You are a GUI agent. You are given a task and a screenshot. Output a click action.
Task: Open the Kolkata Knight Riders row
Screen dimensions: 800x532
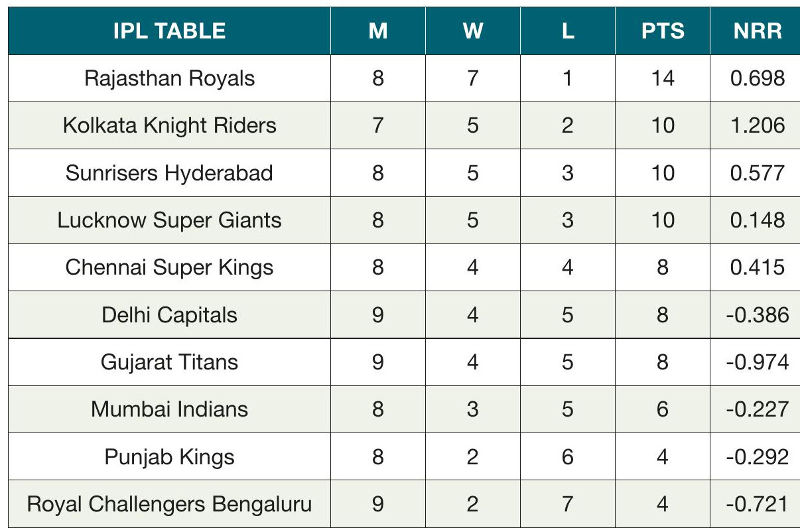pos(169,125)
